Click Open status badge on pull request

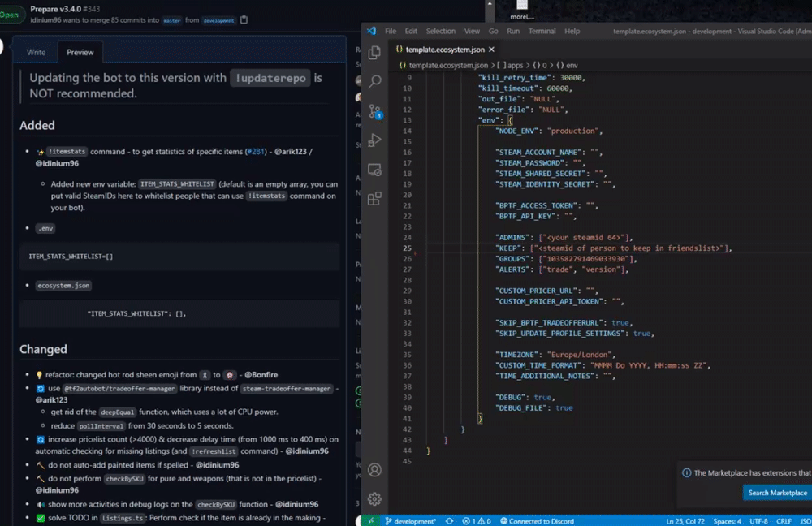tap(11, 15)
